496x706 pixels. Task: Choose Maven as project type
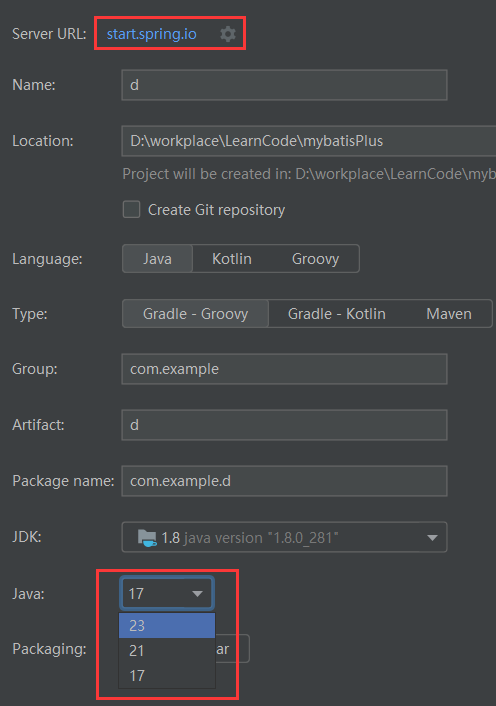point(449,314)
